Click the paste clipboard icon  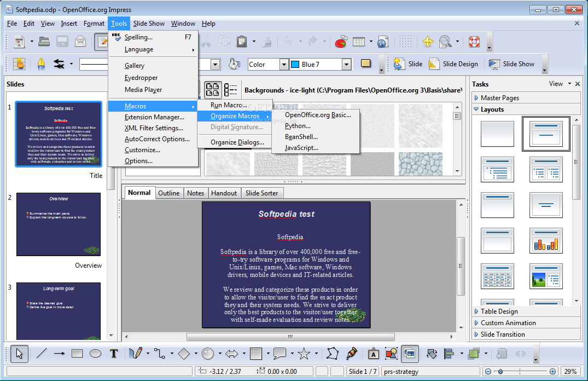coord(242,41)
